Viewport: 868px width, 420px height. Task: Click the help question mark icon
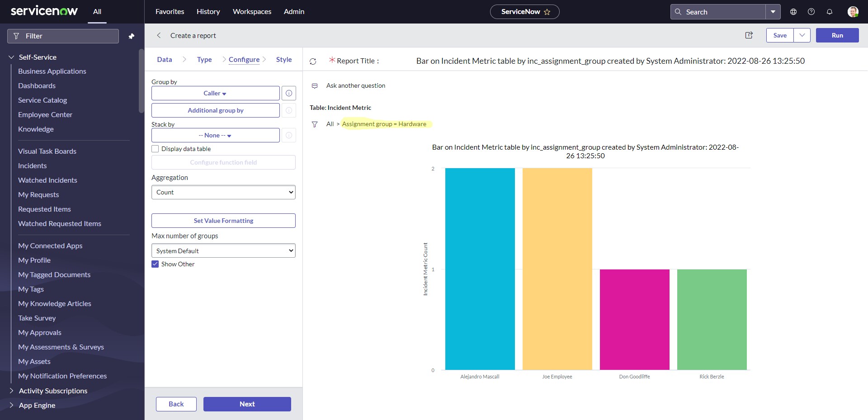click(811, 12)
